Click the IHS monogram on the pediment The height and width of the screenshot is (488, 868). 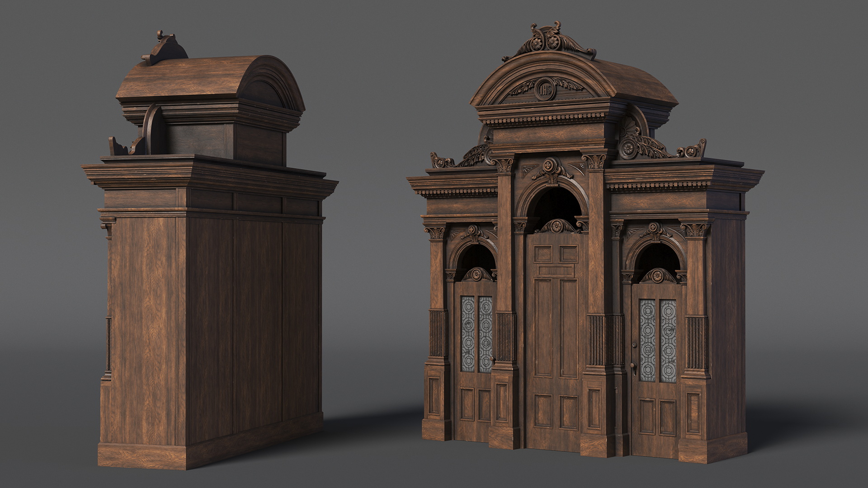(546, 90)
